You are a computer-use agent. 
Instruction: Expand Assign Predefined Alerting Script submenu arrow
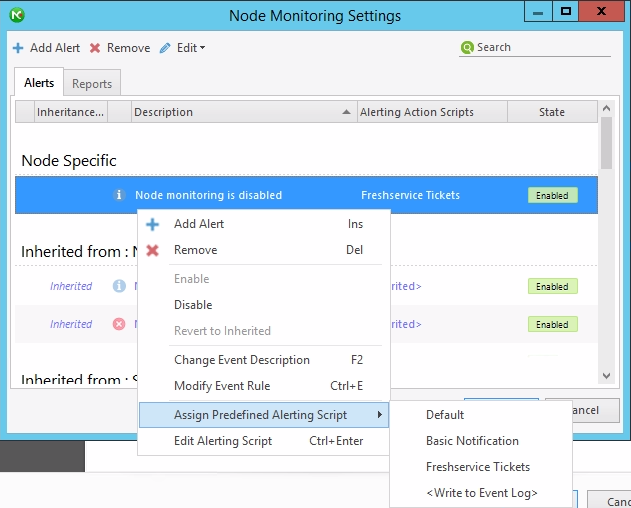379,415
